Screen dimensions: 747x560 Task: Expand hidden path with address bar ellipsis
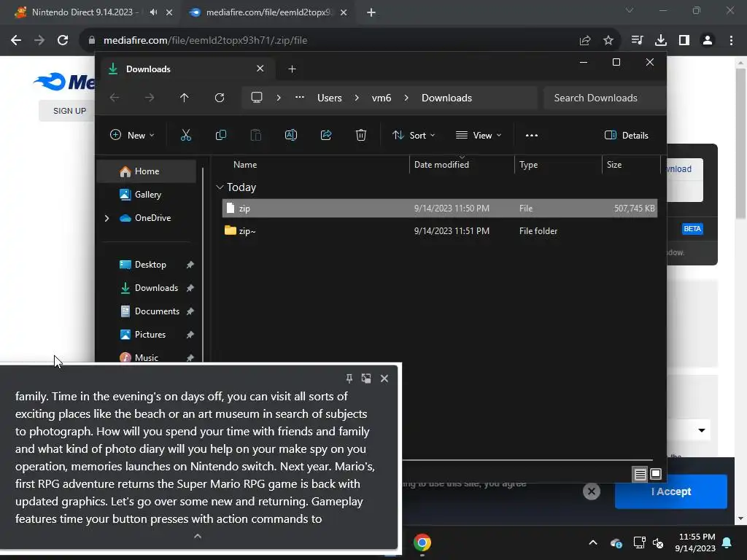pos(300,97)
